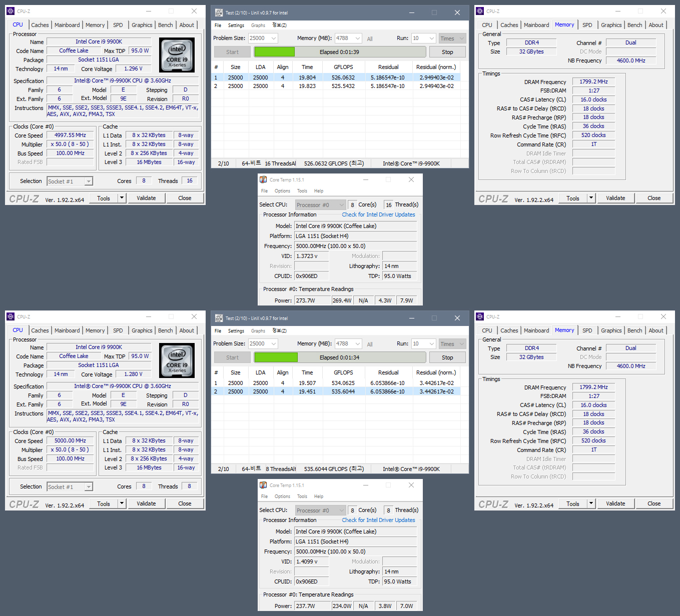Open the Select CPU dropdown in the 8-thread Core Temp window

[320, 510]
